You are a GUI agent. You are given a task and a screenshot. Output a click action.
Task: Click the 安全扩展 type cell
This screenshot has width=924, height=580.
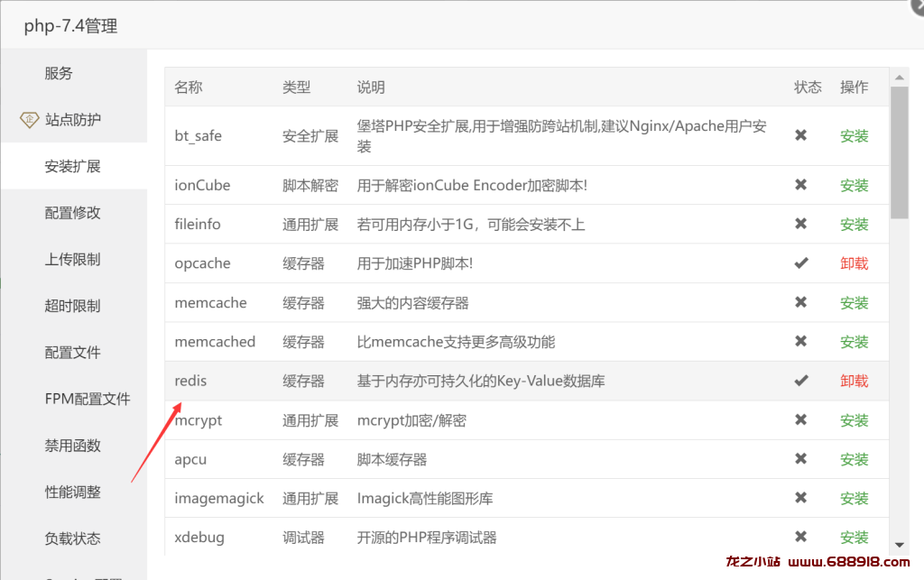click(x=310, y=136)
